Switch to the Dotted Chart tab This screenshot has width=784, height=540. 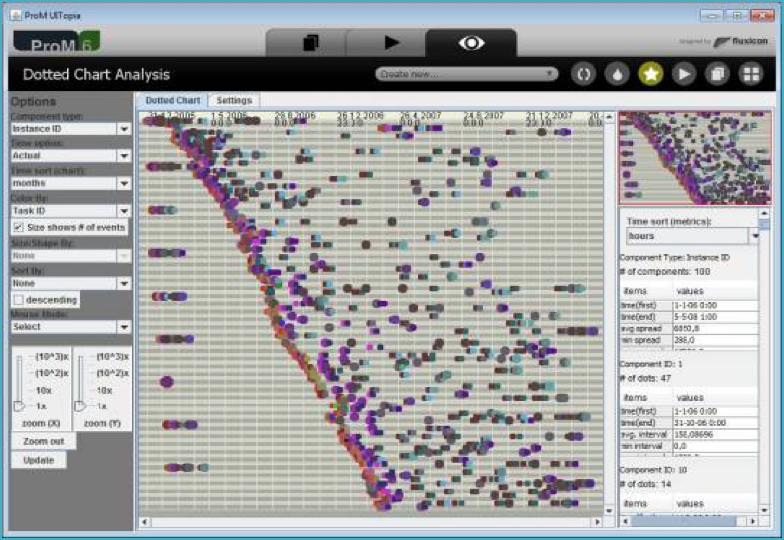click(x=172, y=100)
